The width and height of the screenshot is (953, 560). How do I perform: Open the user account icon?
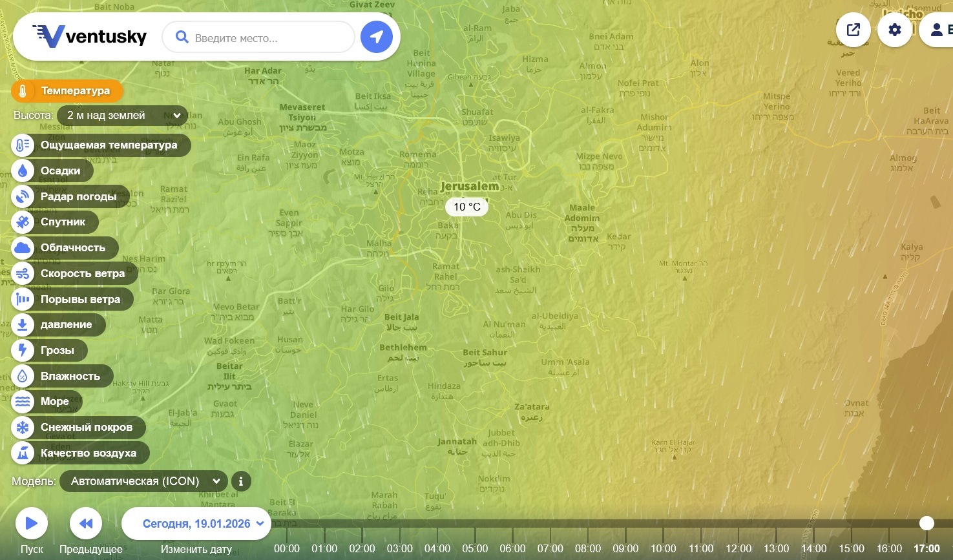(936, 30)
